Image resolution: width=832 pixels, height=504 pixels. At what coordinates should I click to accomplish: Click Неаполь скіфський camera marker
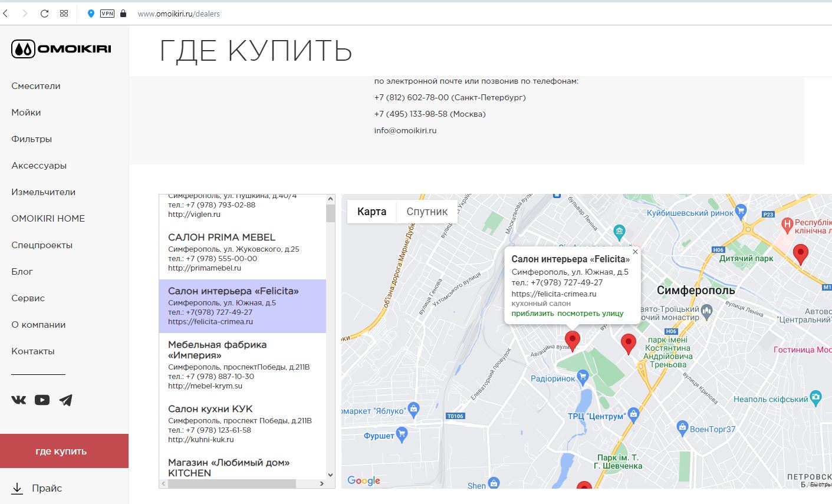pos(815,397)
